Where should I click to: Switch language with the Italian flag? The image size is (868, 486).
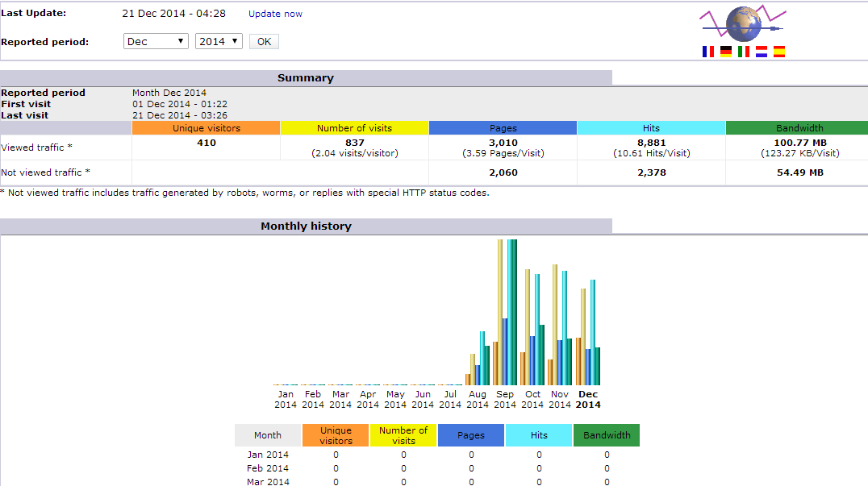pyautogui.click(x=744, y=52)
